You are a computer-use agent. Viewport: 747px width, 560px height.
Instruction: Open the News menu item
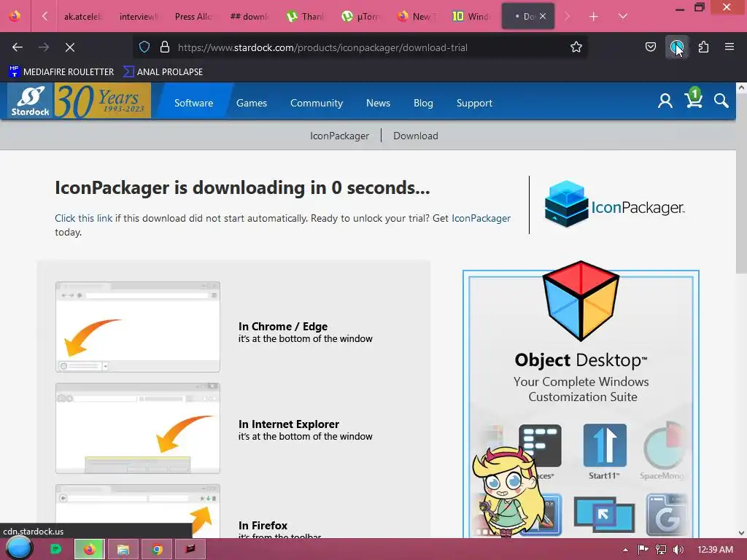pyautogui.click(x=379, y=103)
